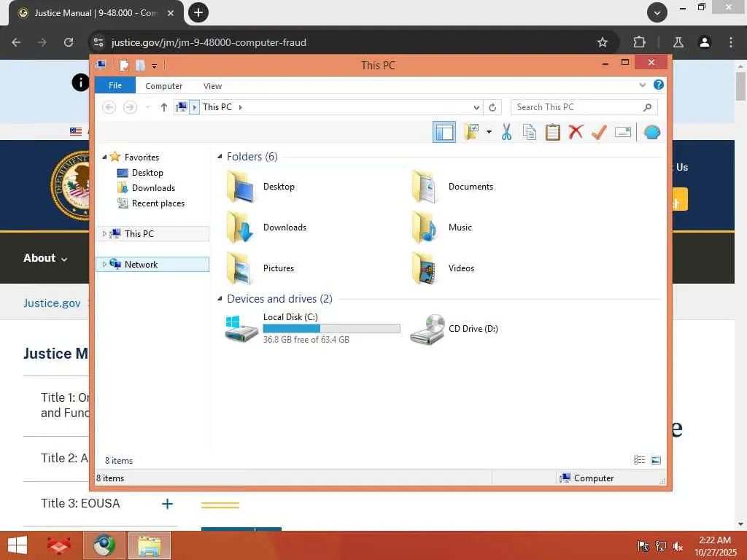The height and width of the screenshot is (560, 747).
Task: Select Desktop under Favorites
Action: pyautogui.click(x=147, y=172)
